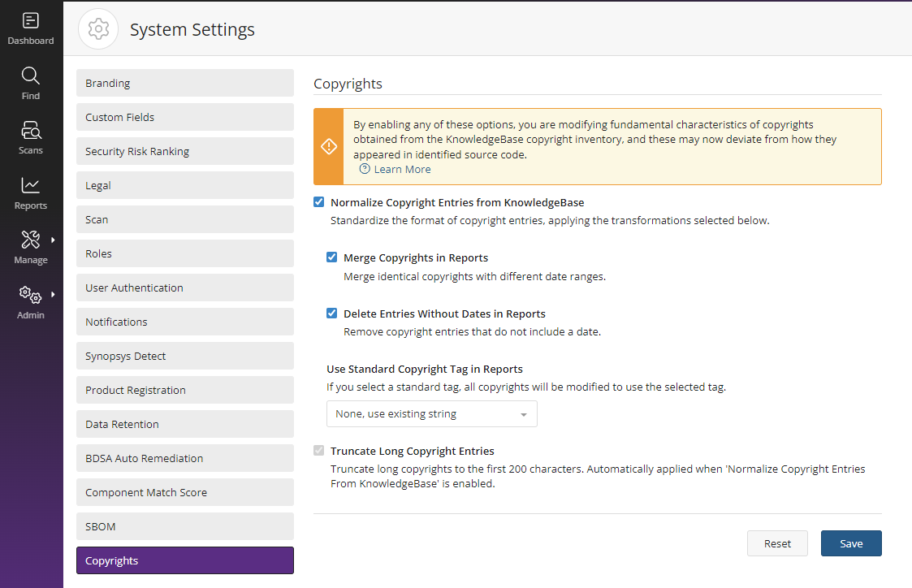The width and height of the screenshot is (912, 588).
Task: Open the Dashboard icon in sidebar
Action: click(x=31, y=21)
